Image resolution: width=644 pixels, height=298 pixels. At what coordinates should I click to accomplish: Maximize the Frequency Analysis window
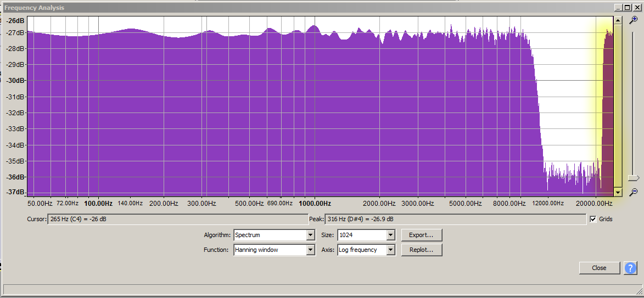coord(627,7)
